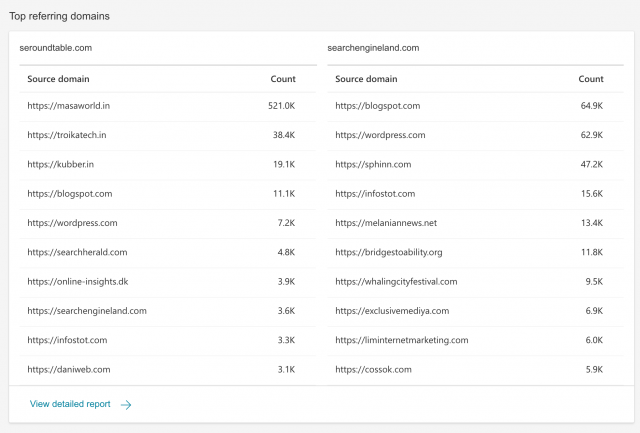
Task: Open the View detailed report link
Action: [x=69, y=405]
